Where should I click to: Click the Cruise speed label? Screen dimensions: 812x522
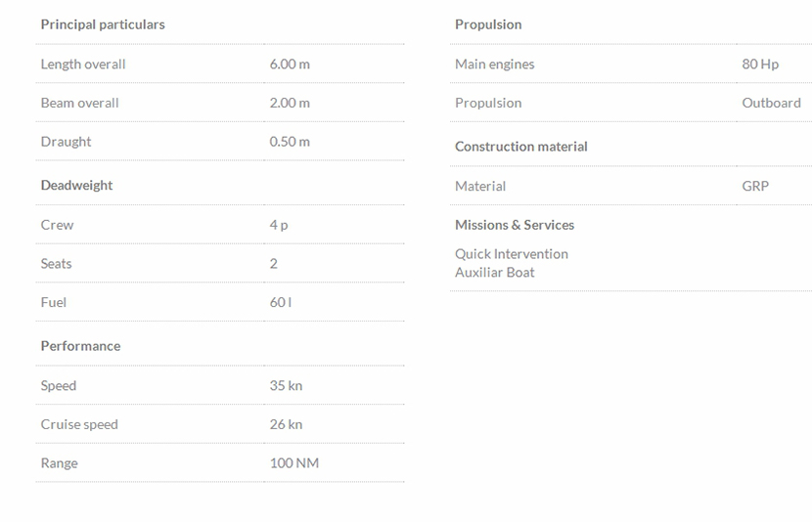click(x=79, y=424)
